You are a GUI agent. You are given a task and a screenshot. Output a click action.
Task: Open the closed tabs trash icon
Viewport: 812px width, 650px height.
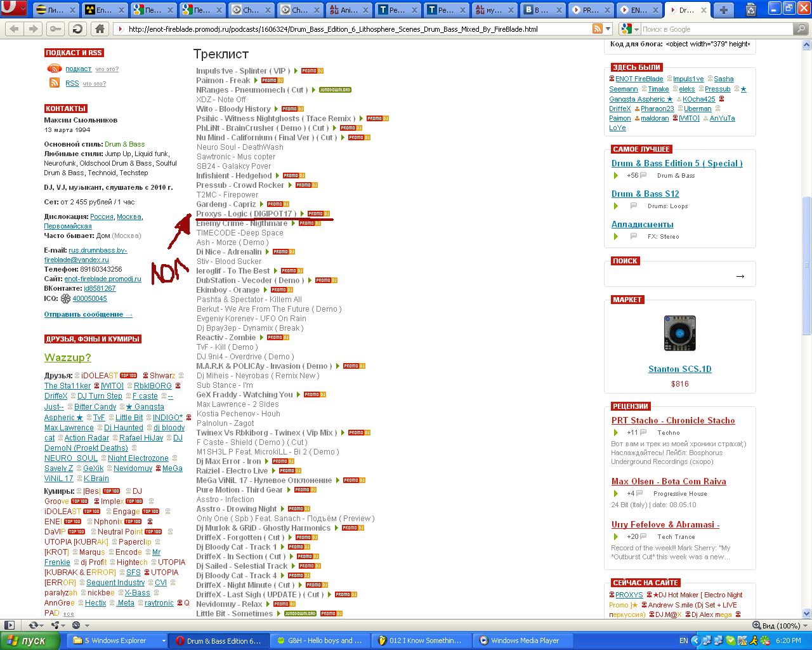tap(751, 10)
